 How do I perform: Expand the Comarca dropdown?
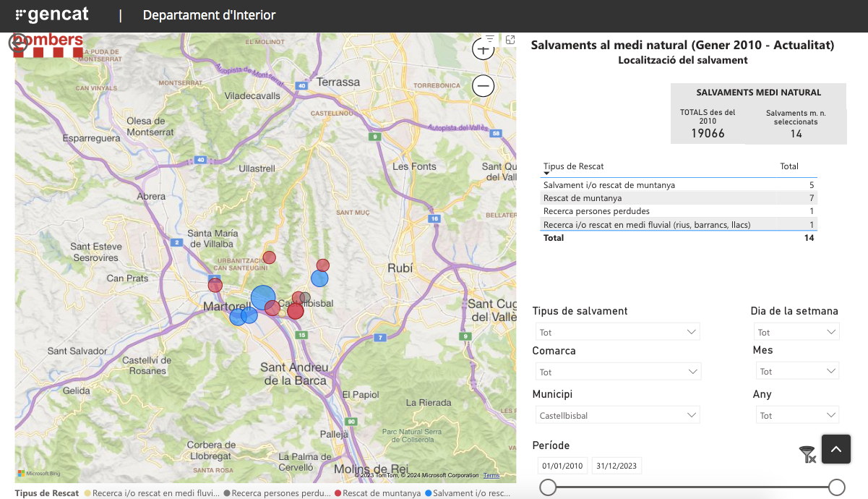pyautogui.click(x=618, y=372)
